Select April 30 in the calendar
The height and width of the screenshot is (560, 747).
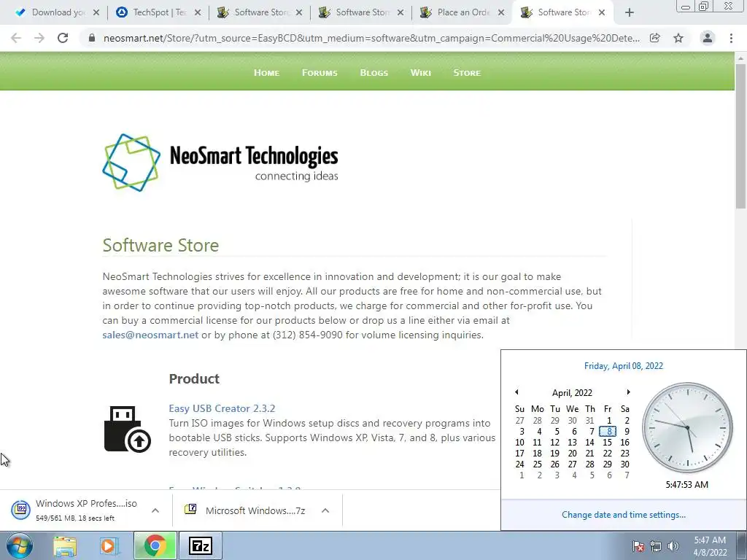[625, 464]
